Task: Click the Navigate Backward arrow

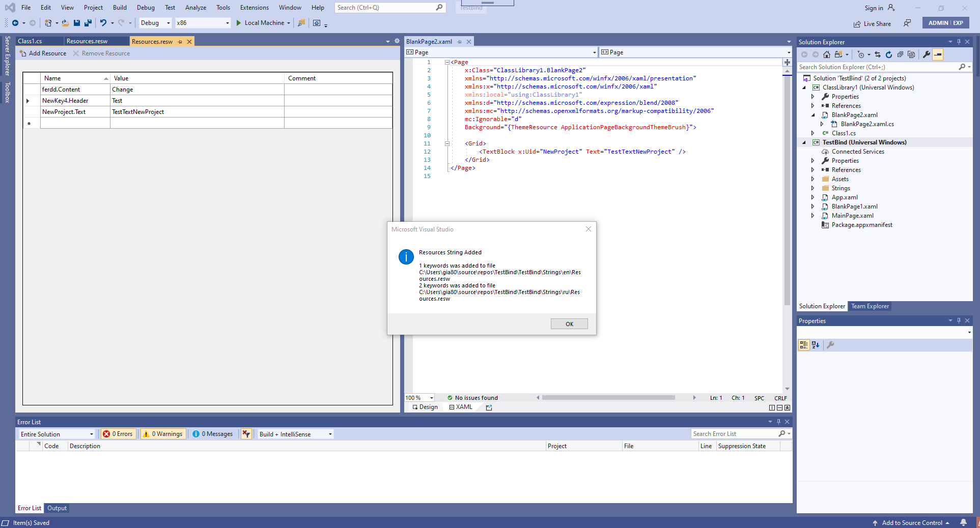Action: click(x=15, y=23)
